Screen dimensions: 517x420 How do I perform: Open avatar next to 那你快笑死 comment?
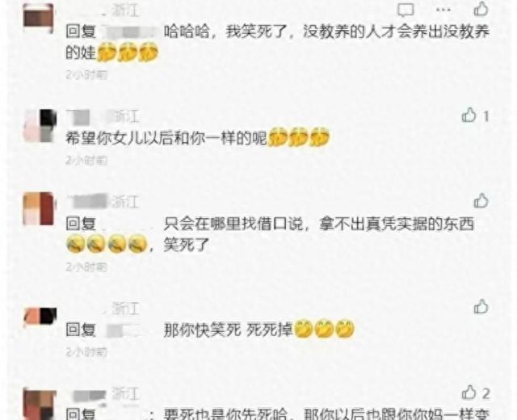point(40,317)
